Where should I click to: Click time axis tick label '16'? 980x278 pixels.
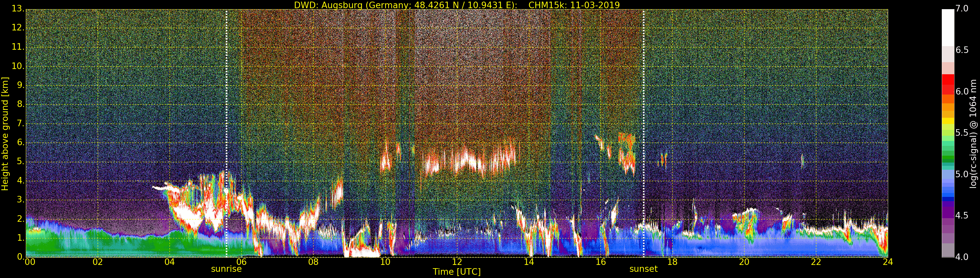600,262
